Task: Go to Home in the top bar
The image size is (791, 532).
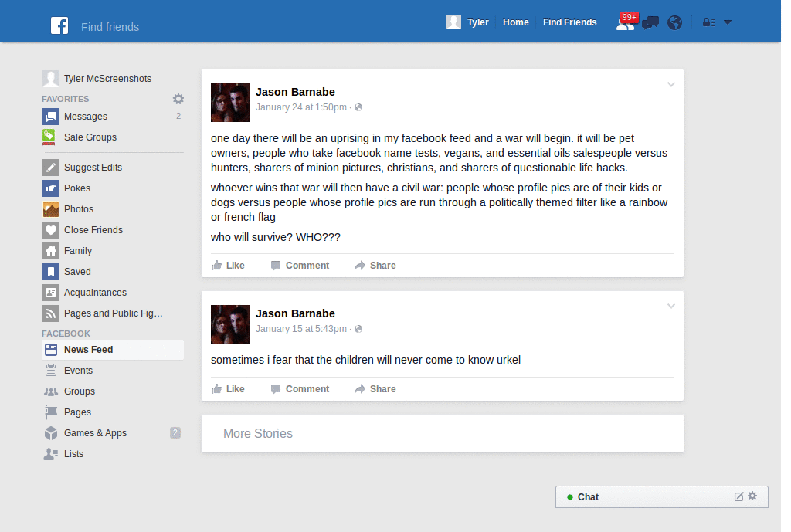Action: 515,22
